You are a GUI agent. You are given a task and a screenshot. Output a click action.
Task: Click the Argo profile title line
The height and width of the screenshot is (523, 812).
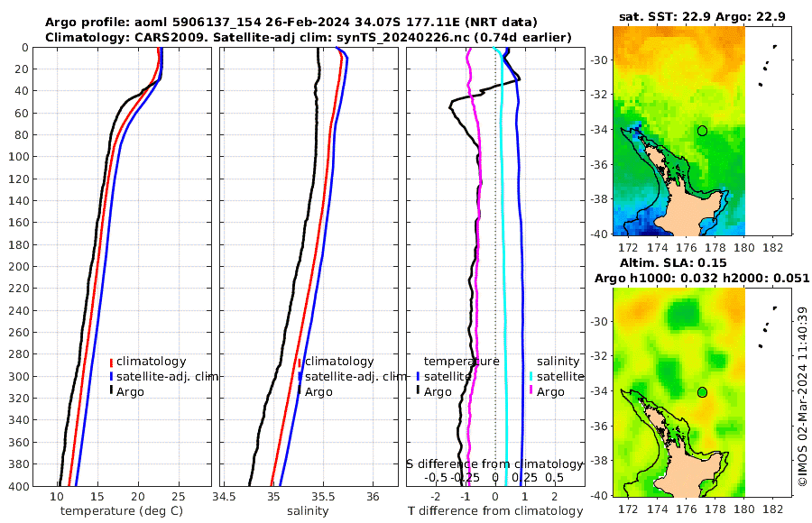(291, 23)
